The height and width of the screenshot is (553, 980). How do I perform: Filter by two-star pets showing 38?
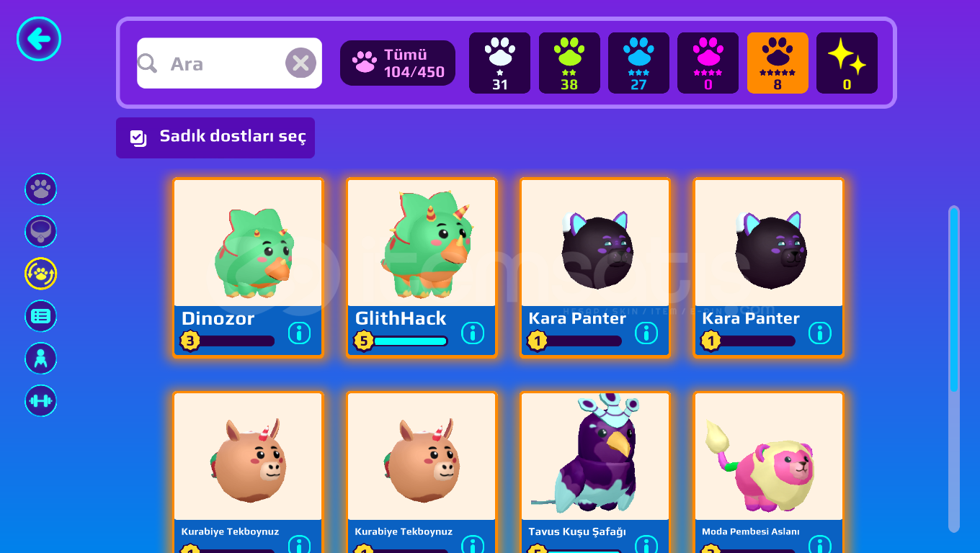pos(569,63)
